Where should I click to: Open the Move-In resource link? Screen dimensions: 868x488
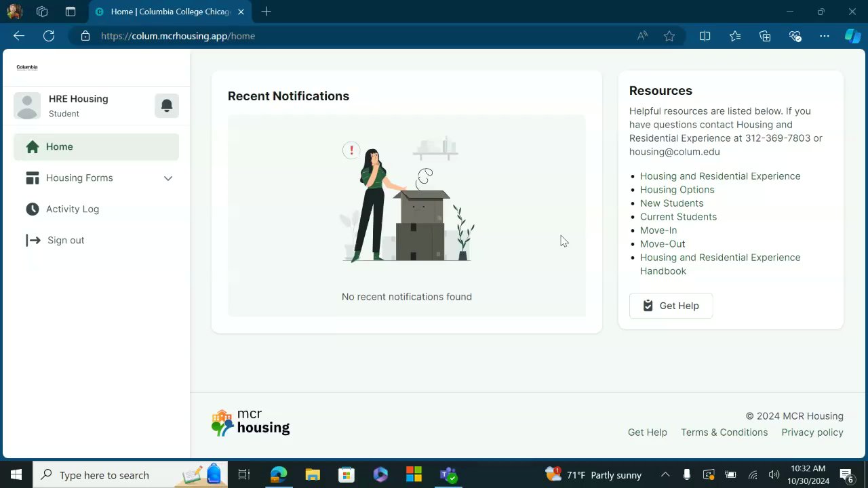(x=658, y=230)
